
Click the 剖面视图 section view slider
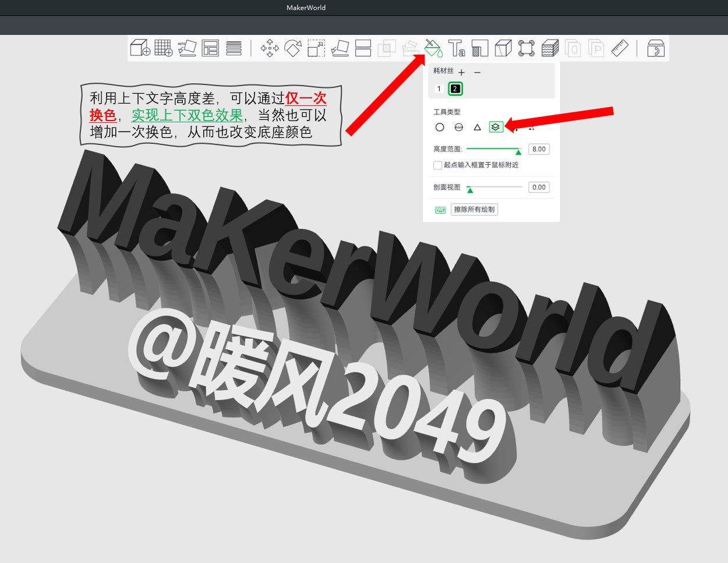(x=494, y=187)
